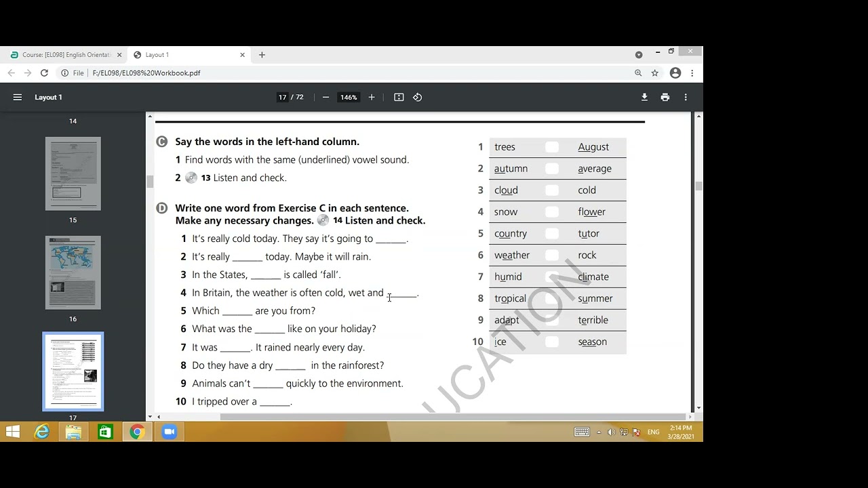The image size is (868, 488).
Task: Select the page 16 thumbnail
Action: 73,272
